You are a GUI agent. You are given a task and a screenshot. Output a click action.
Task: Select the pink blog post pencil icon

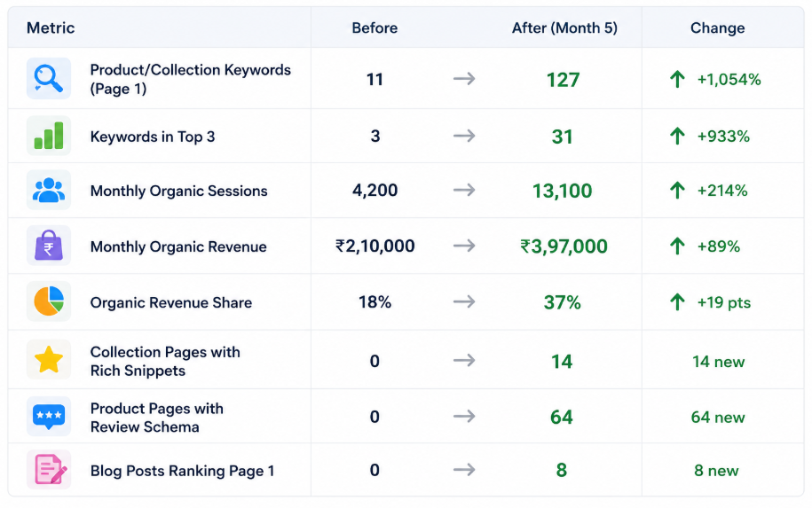tap(49, 469)
